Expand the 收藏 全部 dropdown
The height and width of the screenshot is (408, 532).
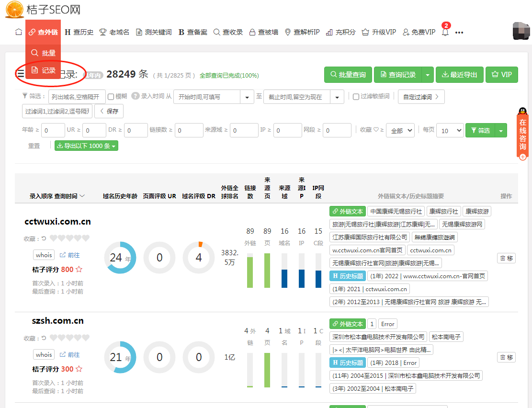[400, 130]
